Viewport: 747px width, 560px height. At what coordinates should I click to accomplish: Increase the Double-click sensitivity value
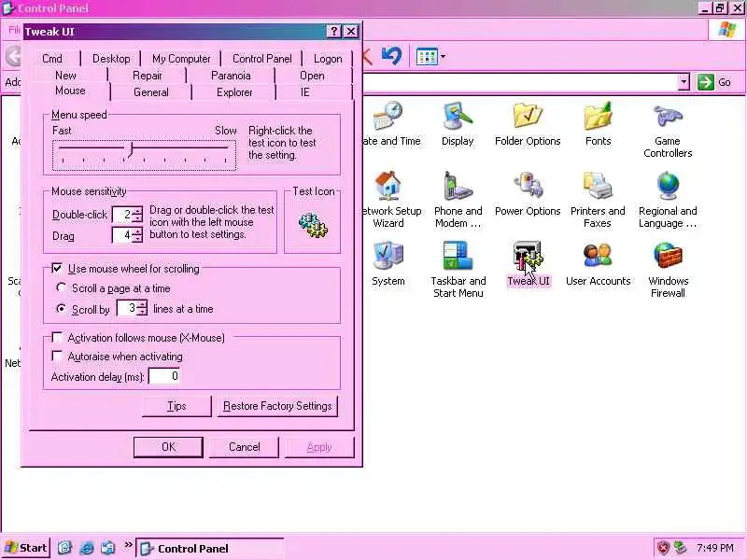pos(137,211)
